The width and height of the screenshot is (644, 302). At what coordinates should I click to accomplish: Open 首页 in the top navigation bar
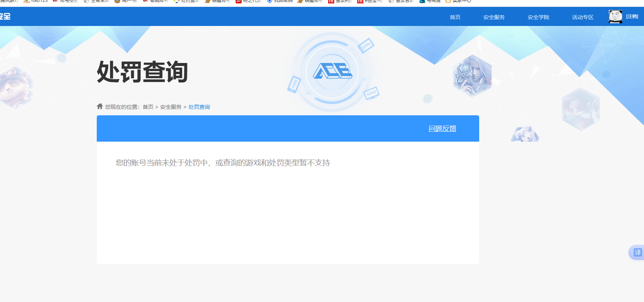tap(455, 17)
